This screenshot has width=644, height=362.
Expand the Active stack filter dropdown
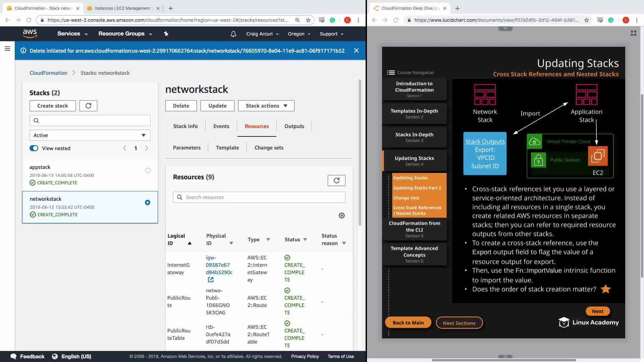[x=90, y=135]
